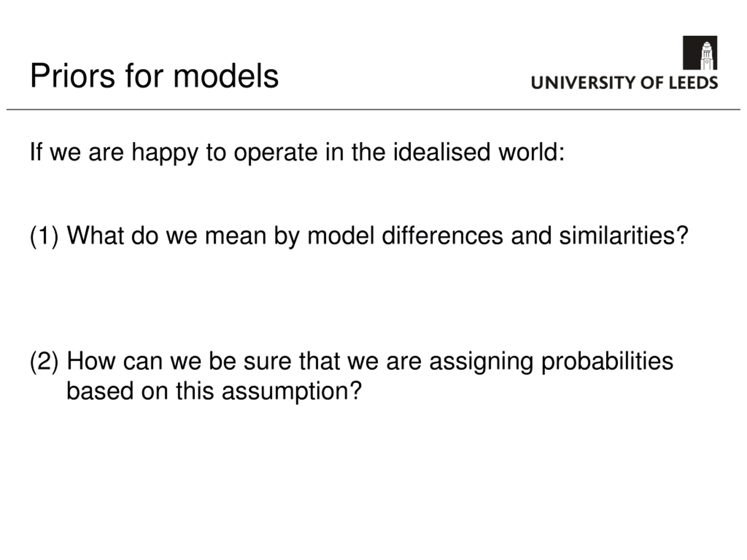The image size is (747, 560).
Task: Click the word world: ending the intro line
Action: (x=532, y=152)
